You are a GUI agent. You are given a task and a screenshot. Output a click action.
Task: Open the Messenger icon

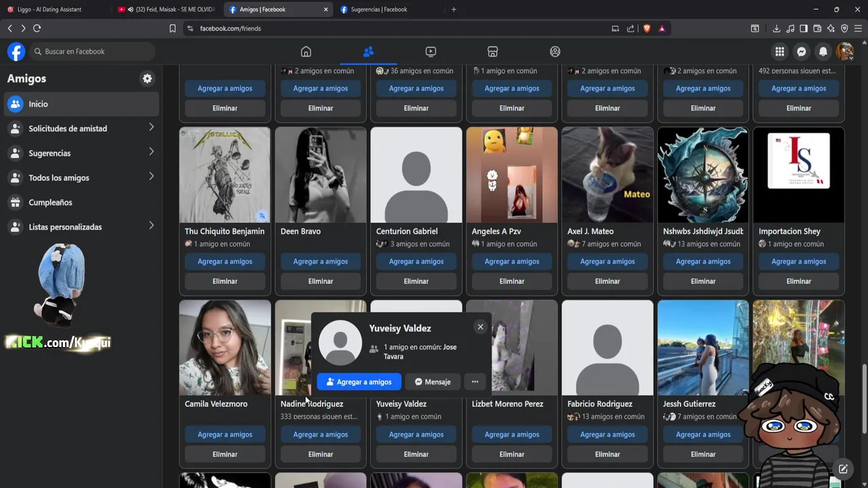pyautogui.click(x=802, y=52)
